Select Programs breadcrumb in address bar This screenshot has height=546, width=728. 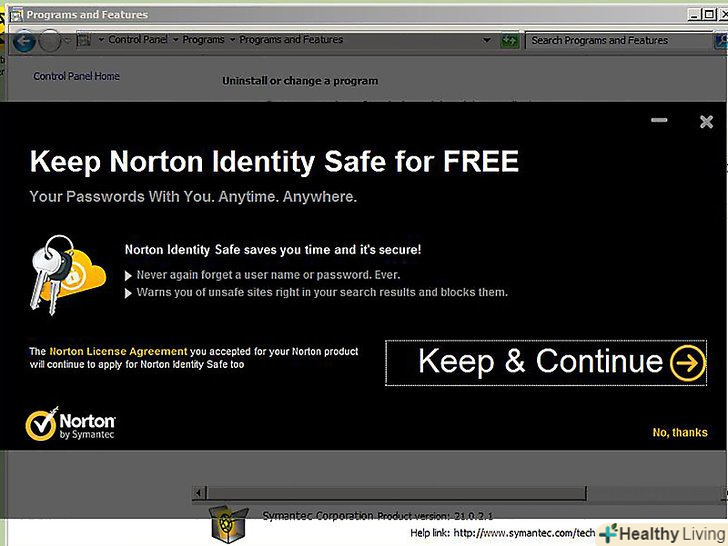click(x=203, y=40)
